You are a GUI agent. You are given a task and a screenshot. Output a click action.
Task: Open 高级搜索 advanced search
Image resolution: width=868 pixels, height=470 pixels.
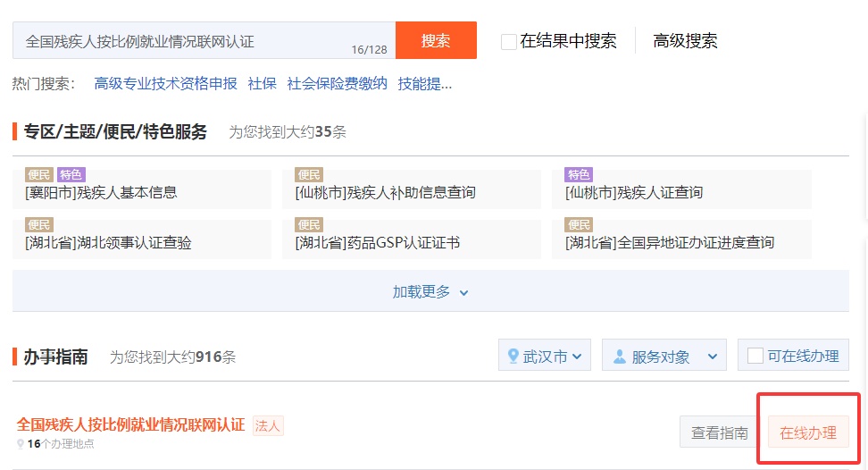click(x=685, y=41)
